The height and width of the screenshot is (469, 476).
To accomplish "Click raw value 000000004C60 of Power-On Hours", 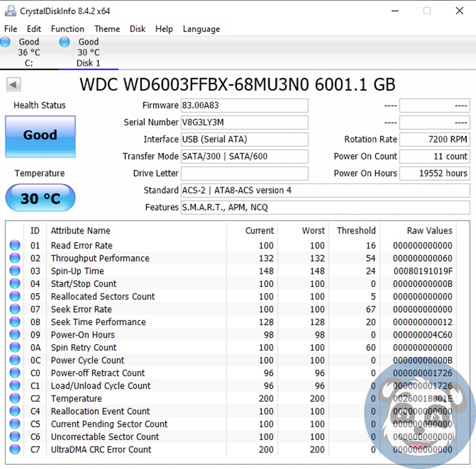I will click(422, 335).
